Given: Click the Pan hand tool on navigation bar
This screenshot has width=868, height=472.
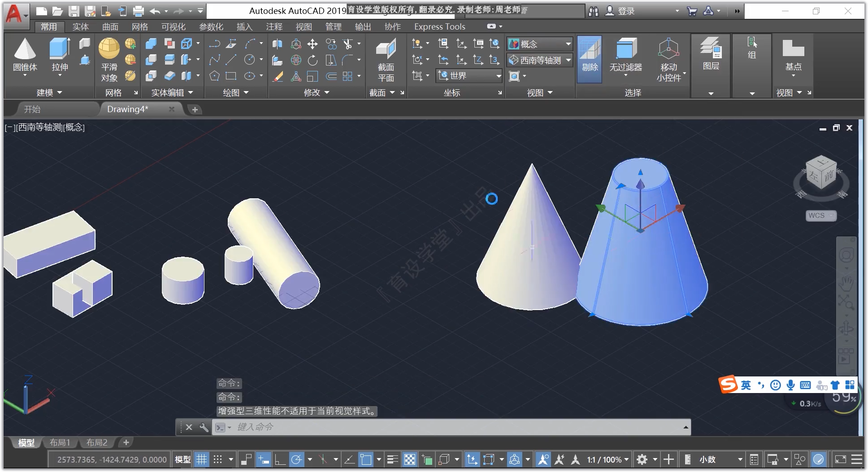Looking at the screenshot, I should click(x=846, y=284).
